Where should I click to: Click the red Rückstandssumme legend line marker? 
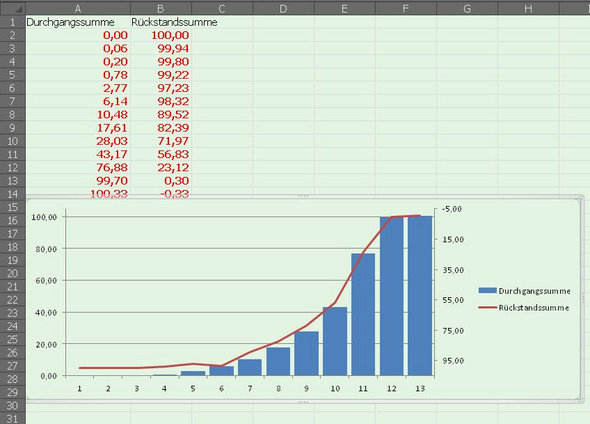[x=488, y=308]
